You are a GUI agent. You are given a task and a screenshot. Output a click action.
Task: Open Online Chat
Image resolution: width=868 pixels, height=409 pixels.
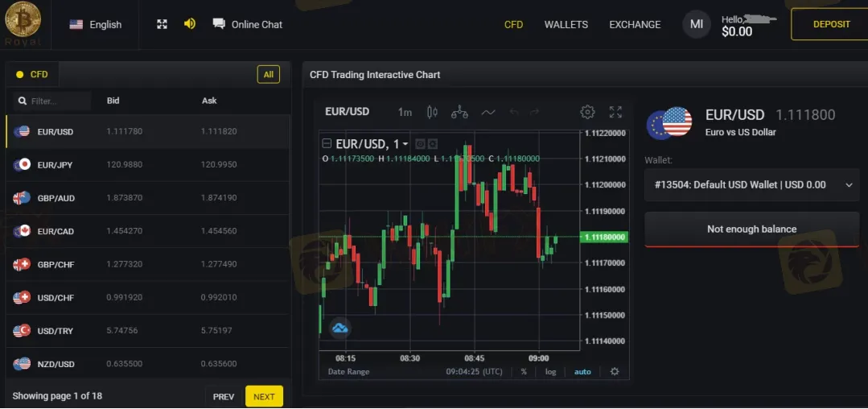[248, 24]
